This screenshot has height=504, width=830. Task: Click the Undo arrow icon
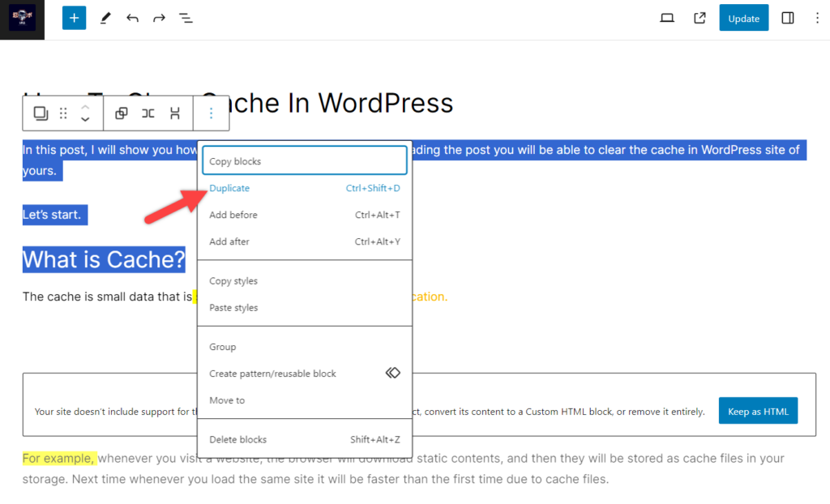132,17
